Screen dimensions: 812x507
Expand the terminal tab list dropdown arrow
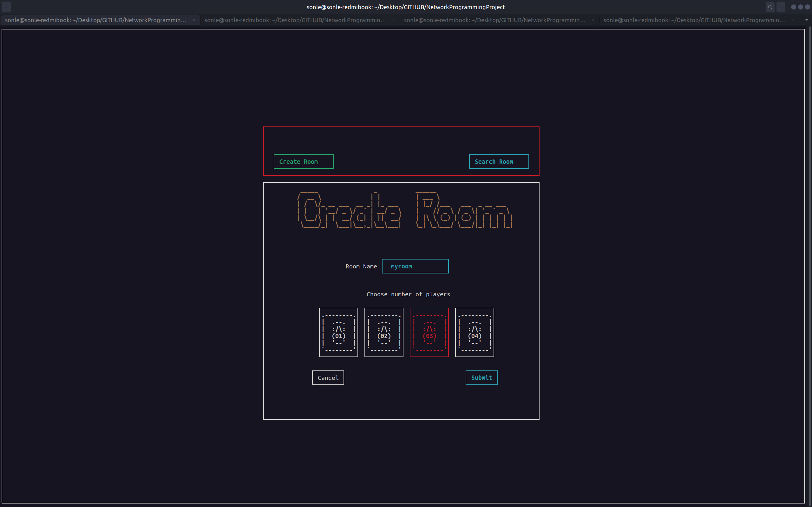coord(806,20)
